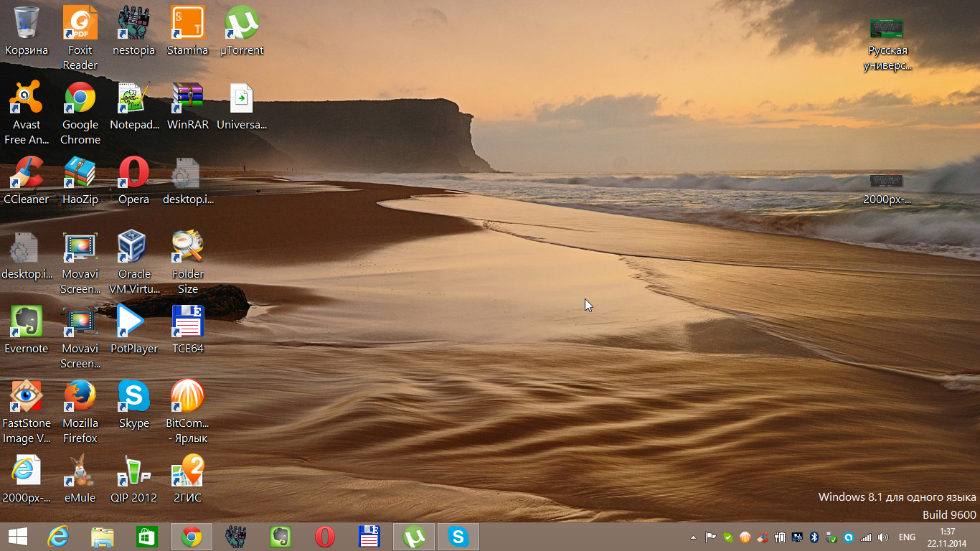Open the clock showing 1:37
This screenshot has width=980, height=551.
947,537
